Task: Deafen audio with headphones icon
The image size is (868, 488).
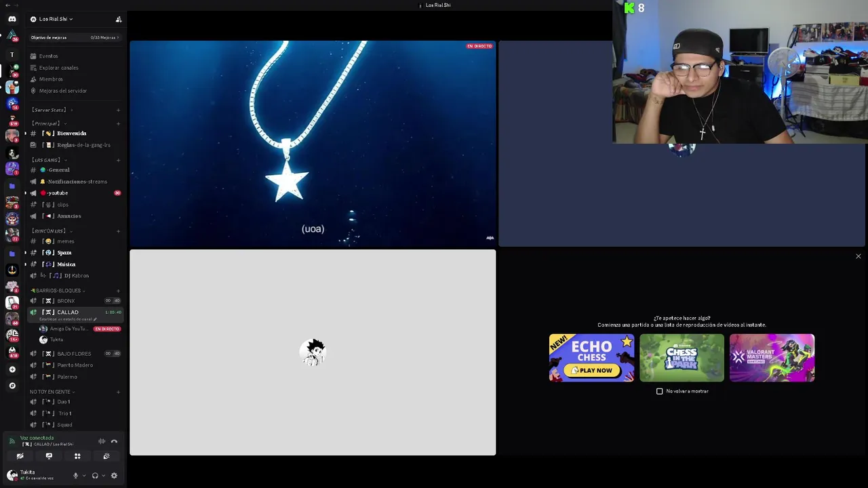Action: 95,476
